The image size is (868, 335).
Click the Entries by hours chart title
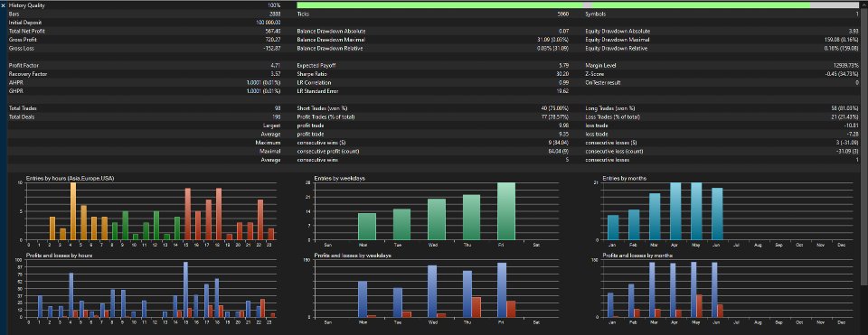point(71,178)
